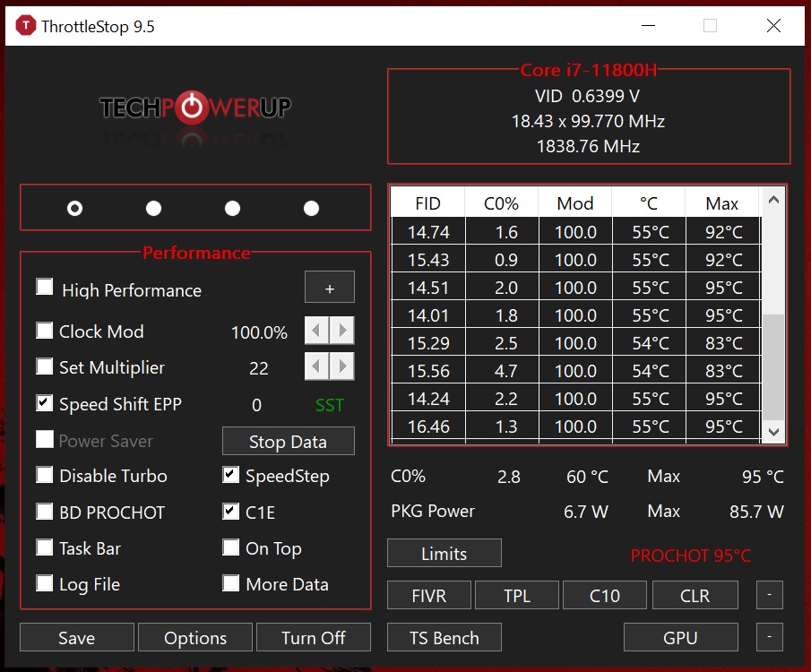811x672 pixels.
Task: Open the TS Bench window
Action: pyautogui.click(x=444, y=637)
